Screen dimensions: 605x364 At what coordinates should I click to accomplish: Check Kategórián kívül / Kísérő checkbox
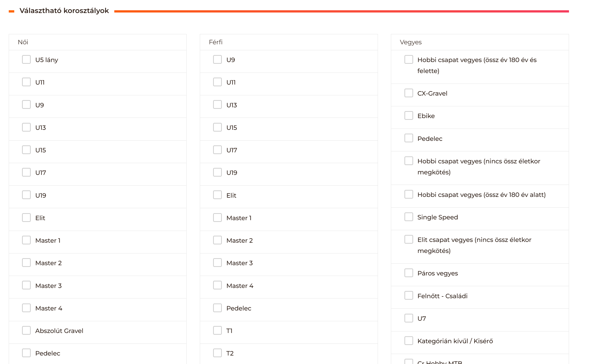tap(409, 341)
